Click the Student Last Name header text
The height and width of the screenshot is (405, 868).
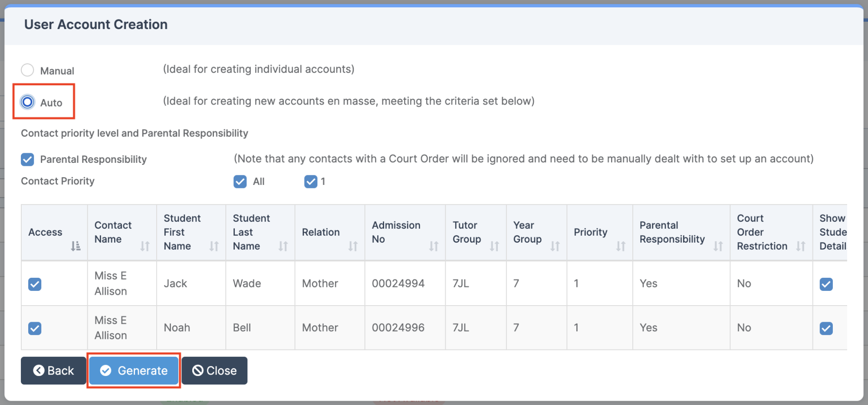coord(251,232)
